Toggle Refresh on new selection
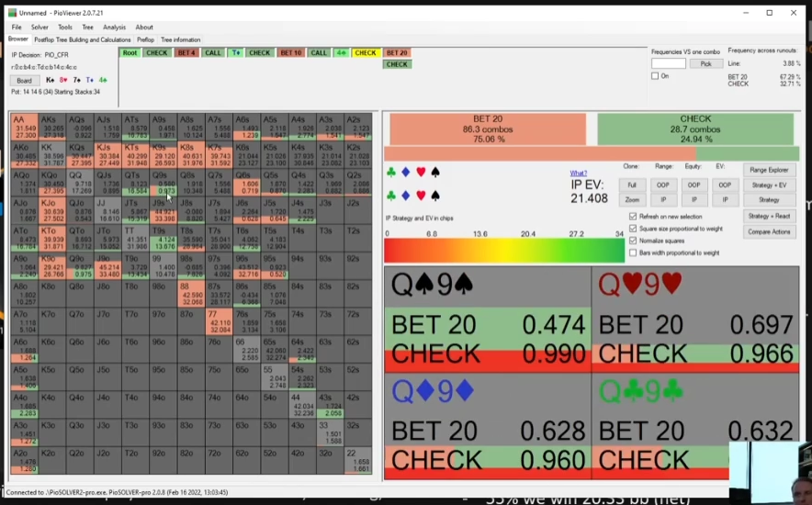The image size is (812, 505). pyautogui.click(x=633, y=217)
